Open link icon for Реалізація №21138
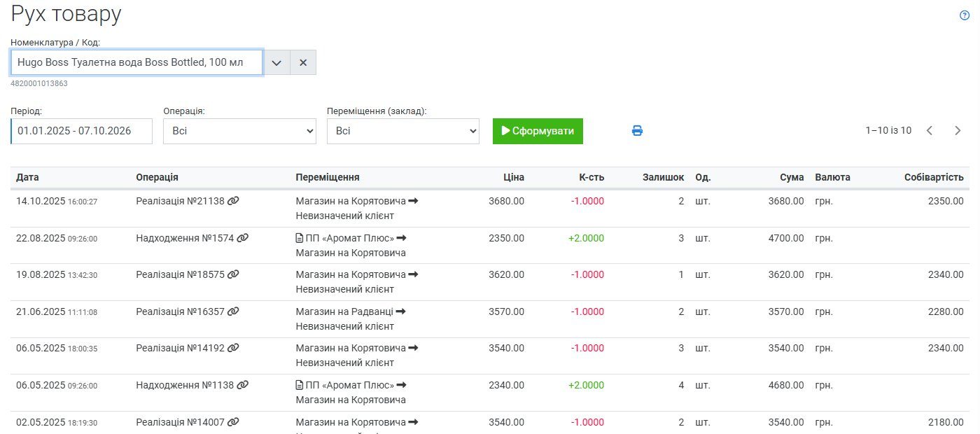The height and width of the screenshot is (434, 980). pos(234,201)
